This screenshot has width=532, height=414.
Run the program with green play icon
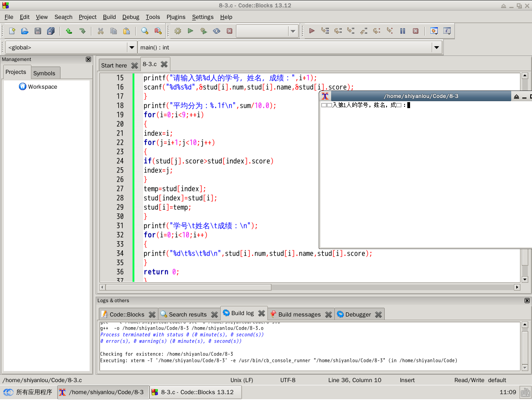coord(190,31)
